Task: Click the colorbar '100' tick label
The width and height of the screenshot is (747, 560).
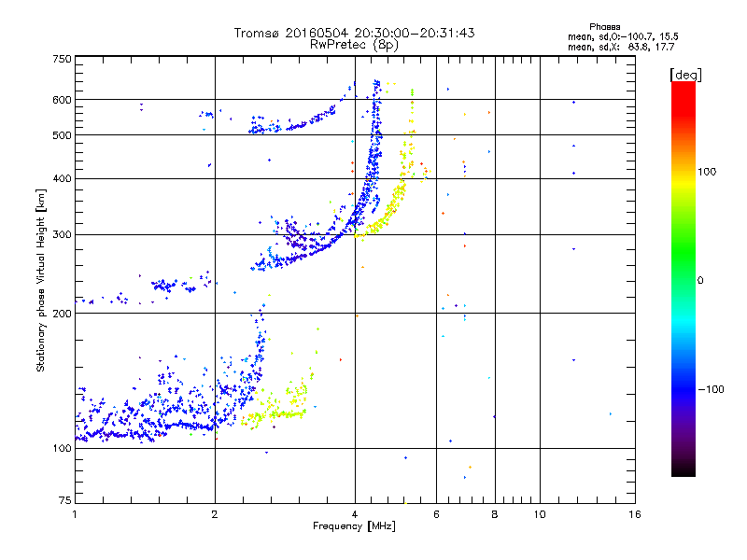Action: pyautogui.click(x=707, y=172)
